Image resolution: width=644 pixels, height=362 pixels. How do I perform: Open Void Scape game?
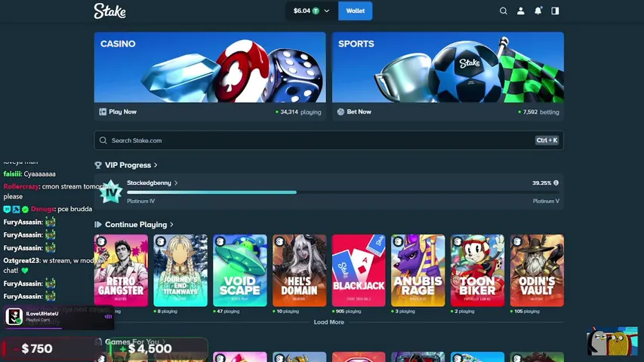pyautogui.click(x=240, y=271)
